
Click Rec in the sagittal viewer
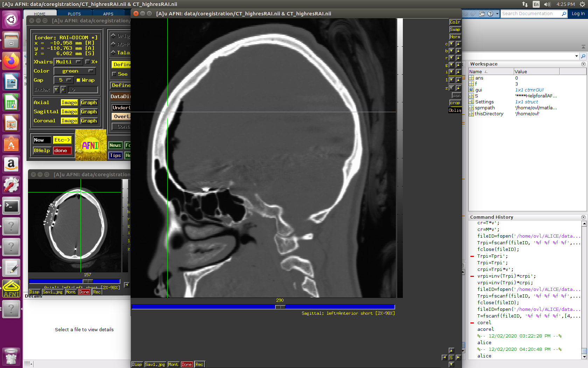[199, 364]
